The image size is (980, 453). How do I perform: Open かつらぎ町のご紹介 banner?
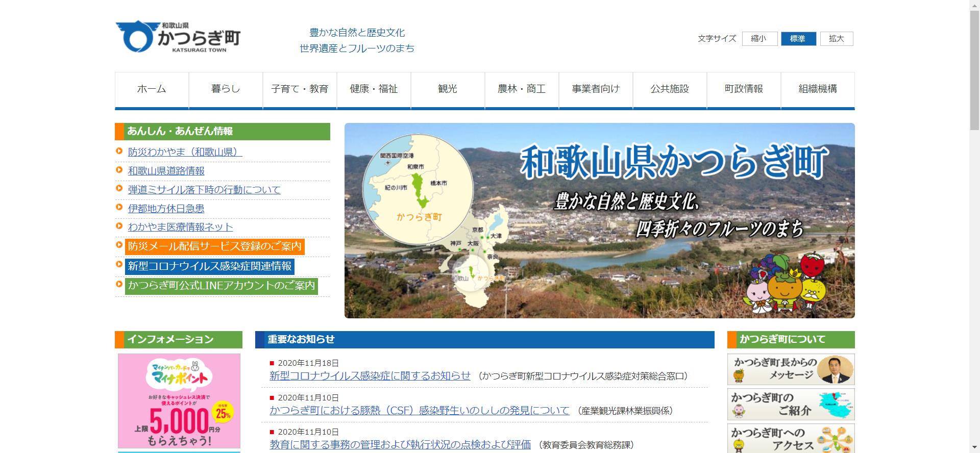point(791,405)
